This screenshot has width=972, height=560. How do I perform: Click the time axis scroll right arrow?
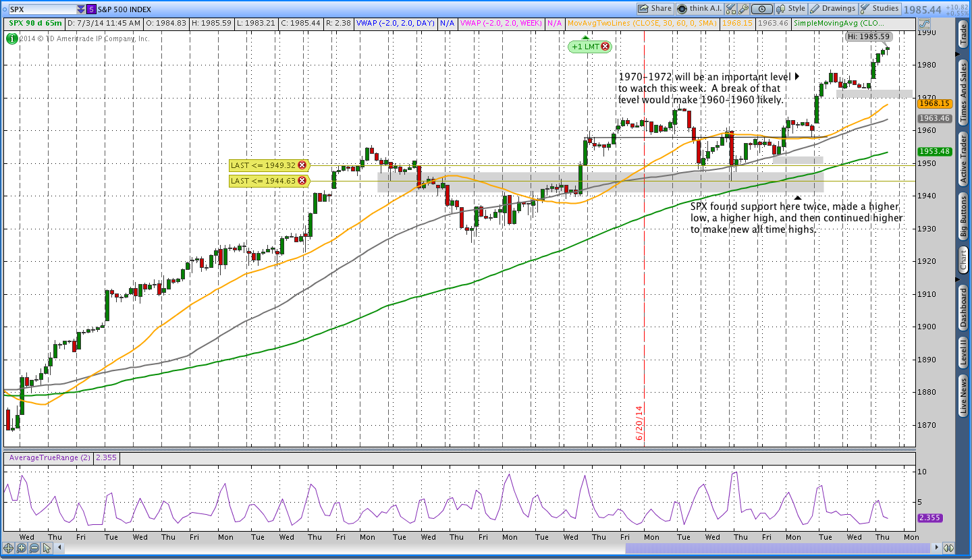(936, 548)
